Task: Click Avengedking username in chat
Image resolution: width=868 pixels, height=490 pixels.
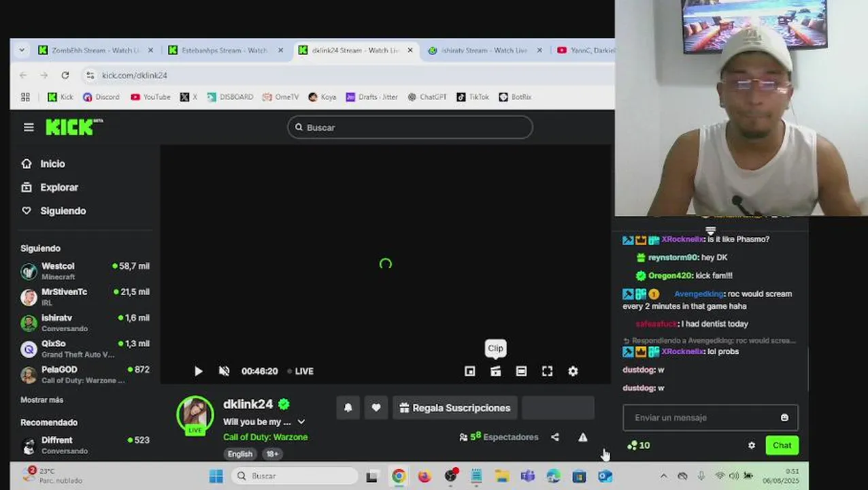Action: 699,294
